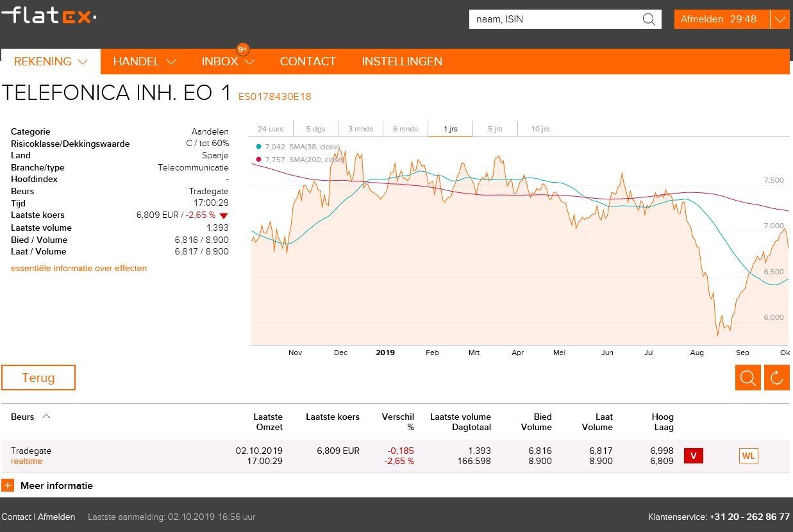The height and width of the screenshot is (532, 793).
Task: Toggle the SMA(38, close) legend dot
Action: point(258,147)
